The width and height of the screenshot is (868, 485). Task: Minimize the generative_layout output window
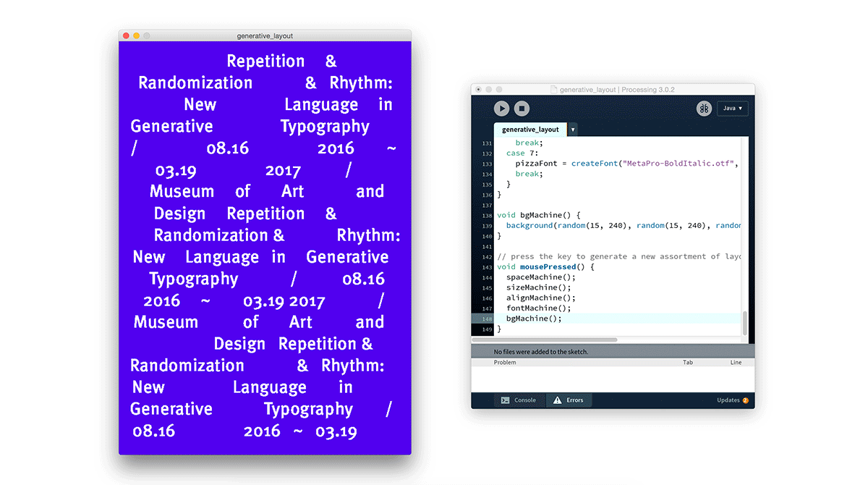(x=136, y=35)
